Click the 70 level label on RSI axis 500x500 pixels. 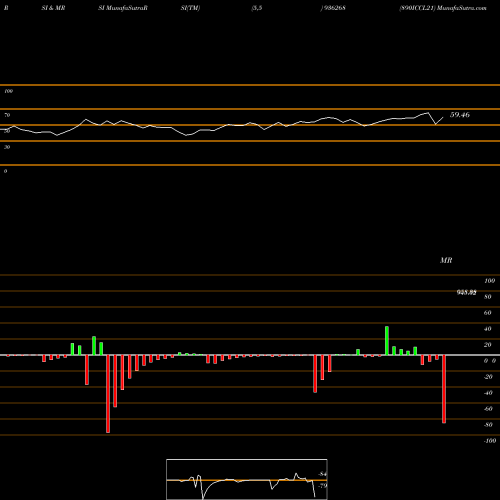pyautogui.click(x=7, y=115)
